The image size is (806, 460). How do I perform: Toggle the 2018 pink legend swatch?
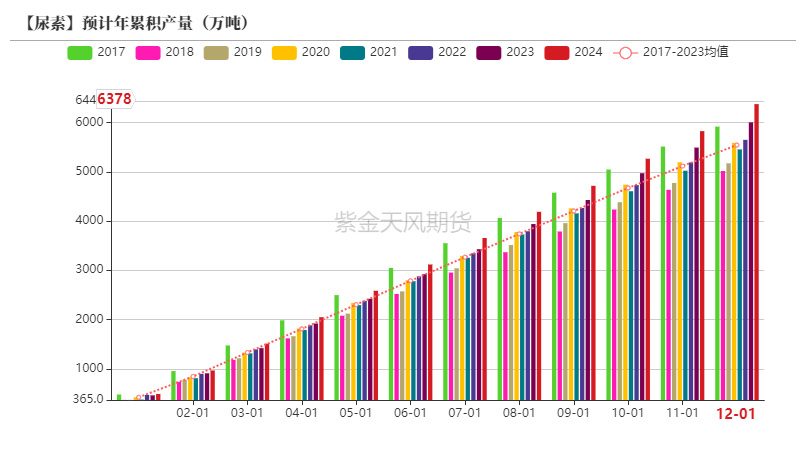tap(148, 53)
